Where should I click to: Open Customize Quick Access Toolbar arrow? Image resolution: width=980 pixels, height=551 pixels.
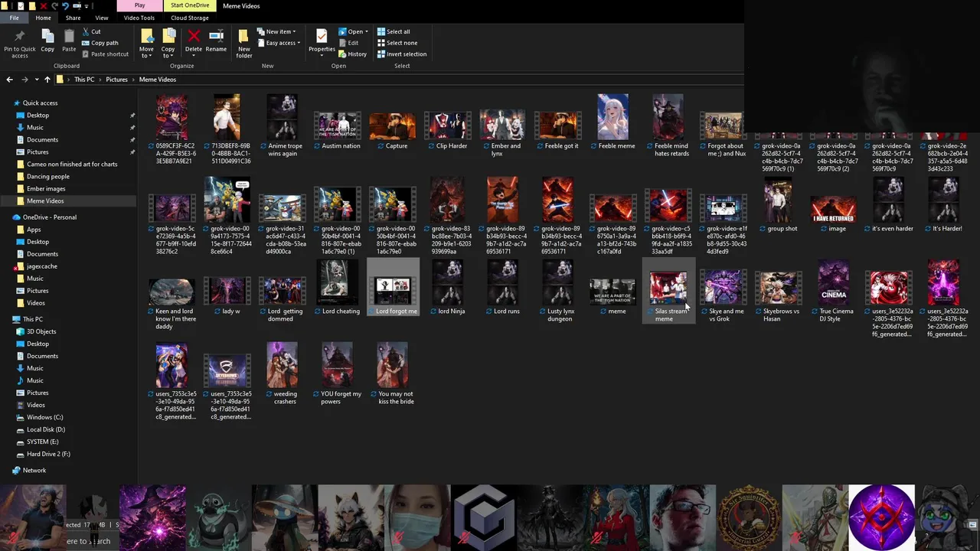(88, 6)
